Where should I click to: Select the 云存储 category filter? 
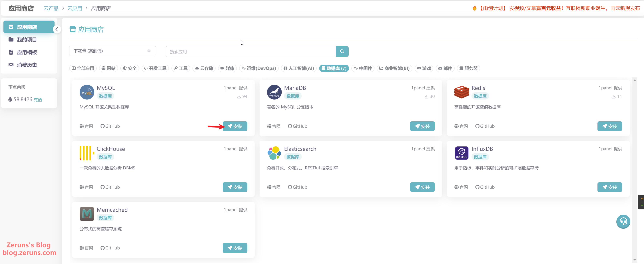tap(204, 68)
